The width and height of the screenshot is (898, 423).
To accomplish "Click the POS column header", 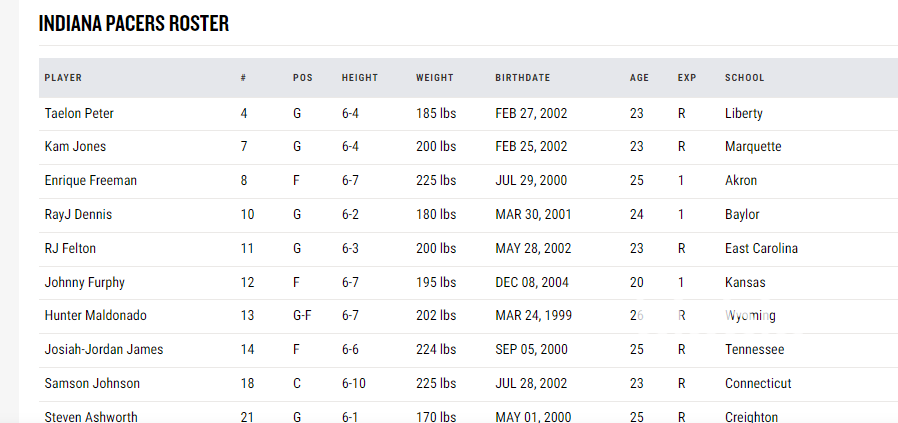I will (x=302, y=78).
